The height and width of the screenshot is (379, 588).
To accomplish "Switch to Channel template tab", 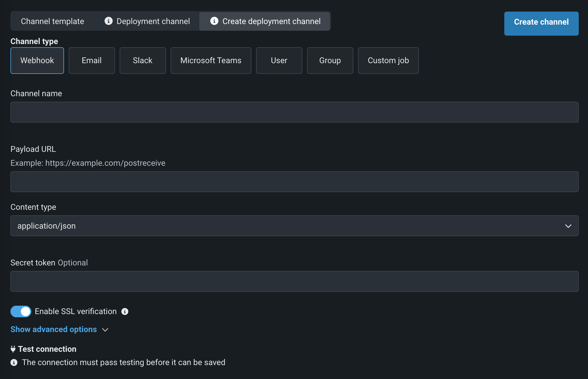I will pos(52,21).
